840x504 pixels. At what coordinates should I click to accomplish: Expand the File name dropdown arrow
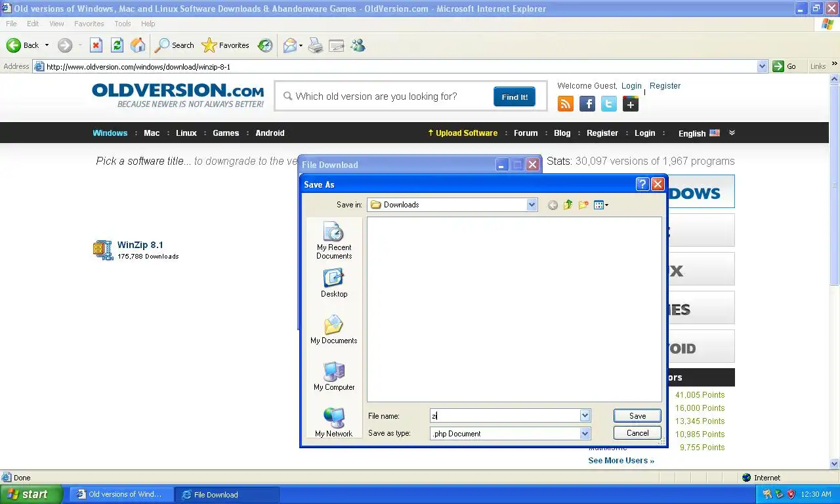pyautogui.click(x=585, y=415)
